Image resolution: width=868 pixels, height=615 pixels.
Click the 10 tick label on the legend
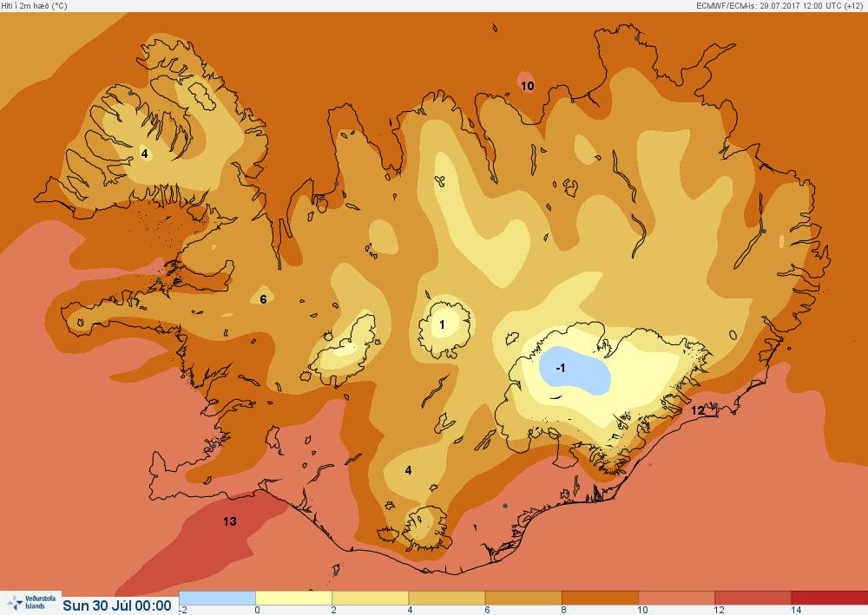point(642,610)
